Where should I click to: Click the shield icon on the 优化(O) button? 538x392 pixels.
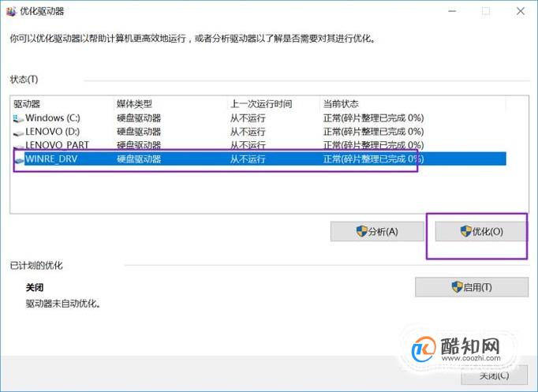[465, 231]
